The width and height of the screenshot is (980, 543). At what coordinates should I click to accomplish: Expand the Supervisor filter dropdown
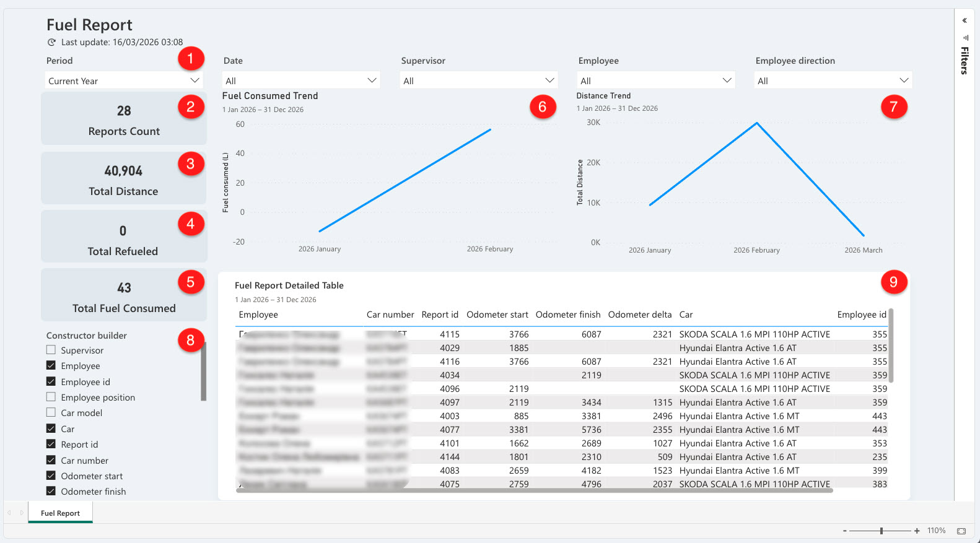[x=479, y=80]
